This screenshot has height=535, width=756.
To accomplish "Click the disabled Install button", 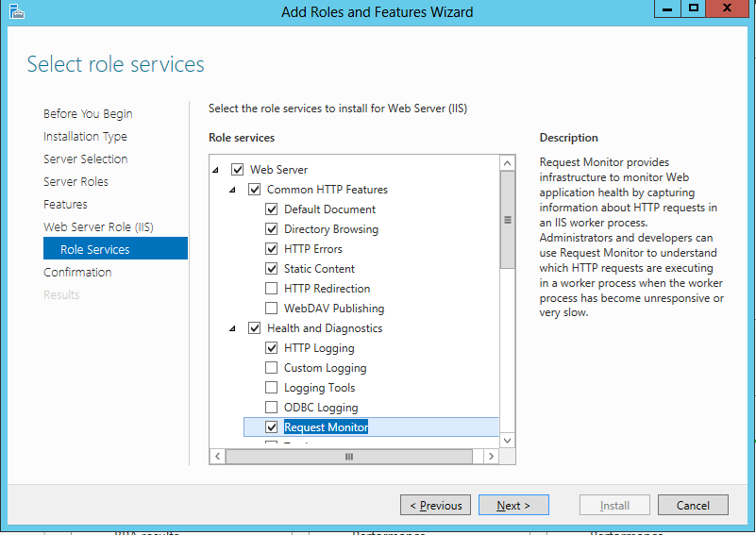I will [x=614, y=505].
